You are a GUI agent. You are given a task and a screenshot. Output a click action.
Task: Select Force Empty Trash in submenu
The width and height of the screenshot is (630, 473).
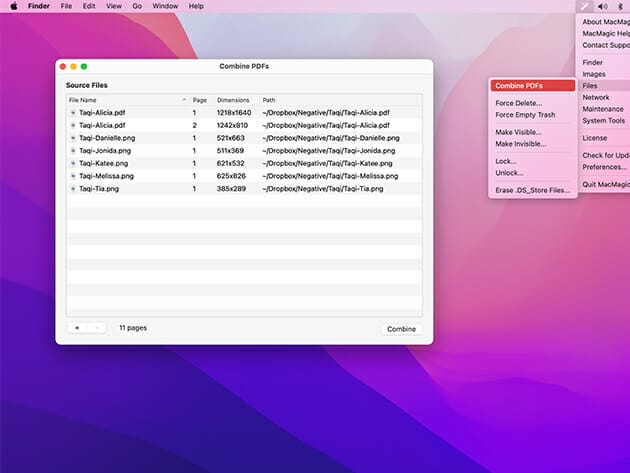tap(525, 115)
